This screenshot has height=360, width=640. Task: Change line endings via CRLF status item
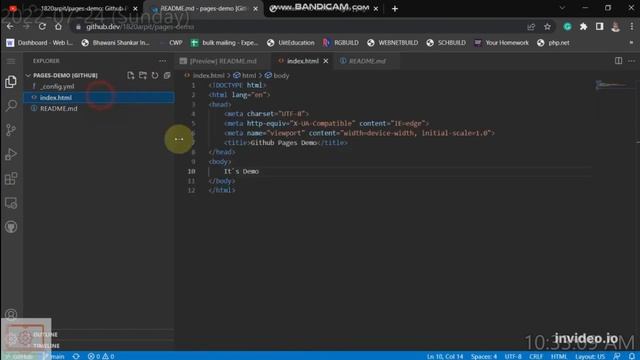[536, 356]
